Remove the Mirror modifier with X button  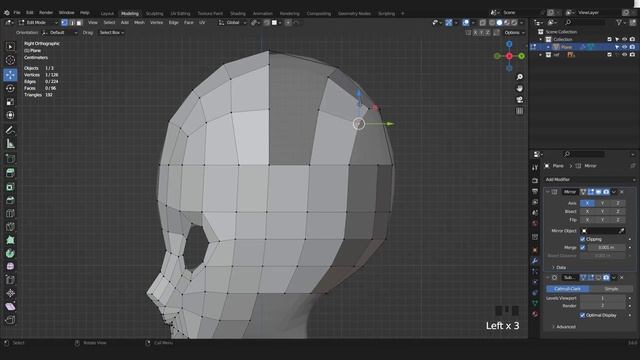[x=622, y=192]
